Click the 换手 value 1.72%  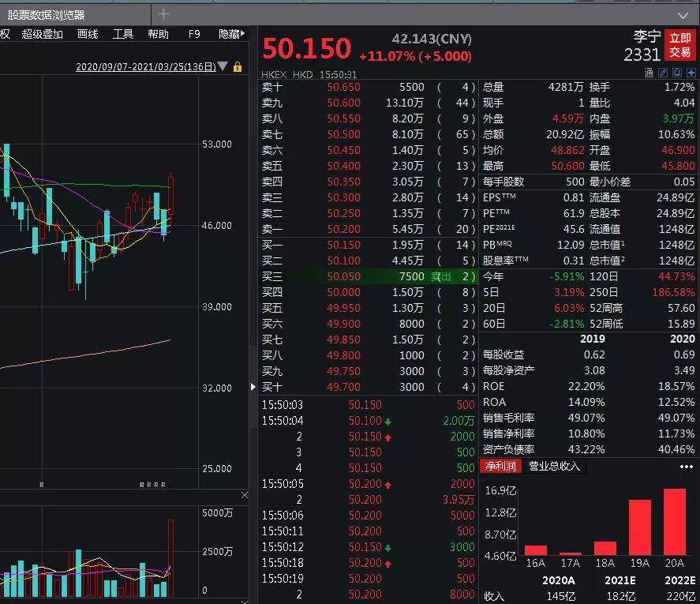pyautogui.click(x=679, y=87)
